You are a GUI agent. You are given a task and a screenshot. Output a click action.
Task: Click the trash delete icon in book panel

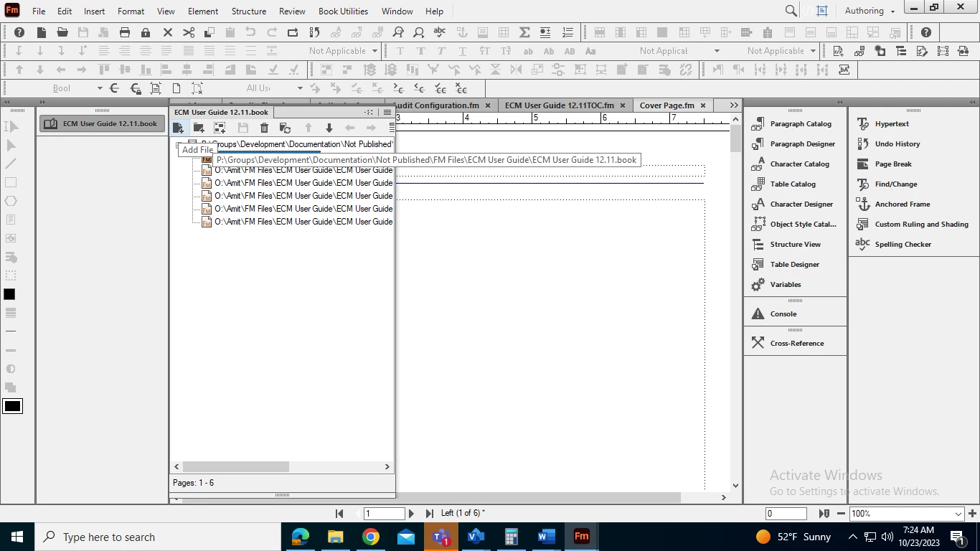(x=264, y=128)
